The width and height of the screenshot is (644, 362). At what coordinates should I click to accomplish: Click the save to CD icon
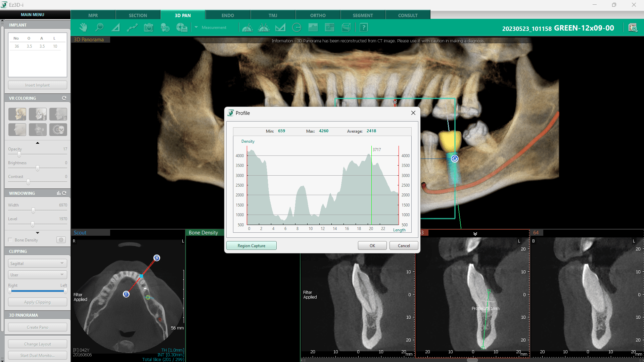[181, 28]
